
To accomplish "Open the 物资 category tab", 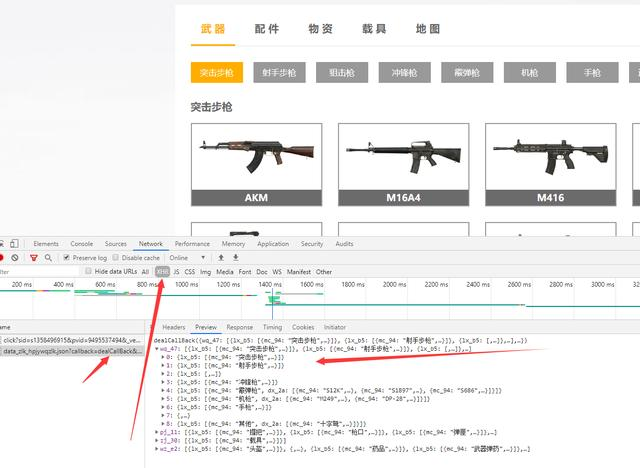I will (x=320, y=29).
